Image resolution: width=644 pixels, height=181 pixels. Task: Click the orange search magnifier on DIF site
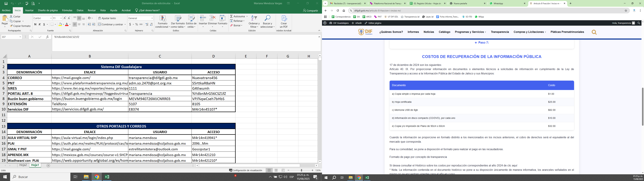click(594, 32)
